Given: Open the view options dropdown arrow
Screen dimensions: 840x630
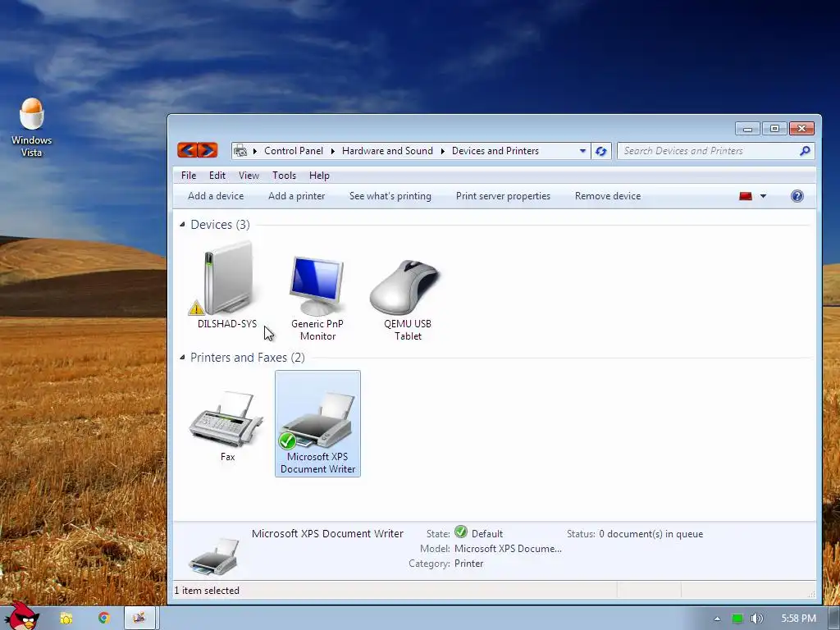Looking at the screenshot, I should tap(764, 196).
